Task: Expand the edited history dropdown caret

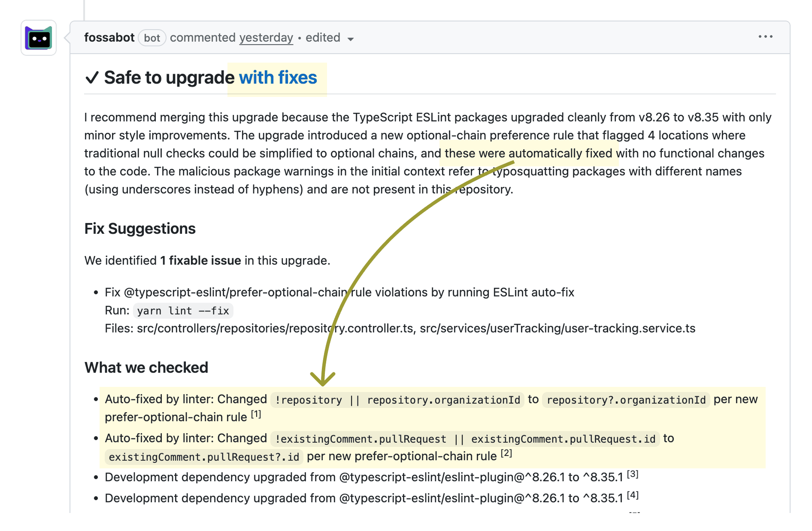Action: 351,39
